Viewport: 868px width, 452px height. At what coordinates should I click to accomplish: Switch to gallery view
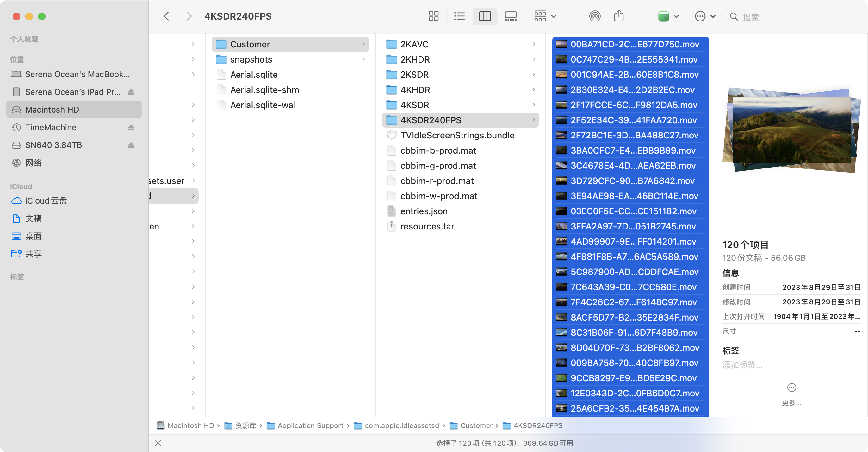(511, 16)
